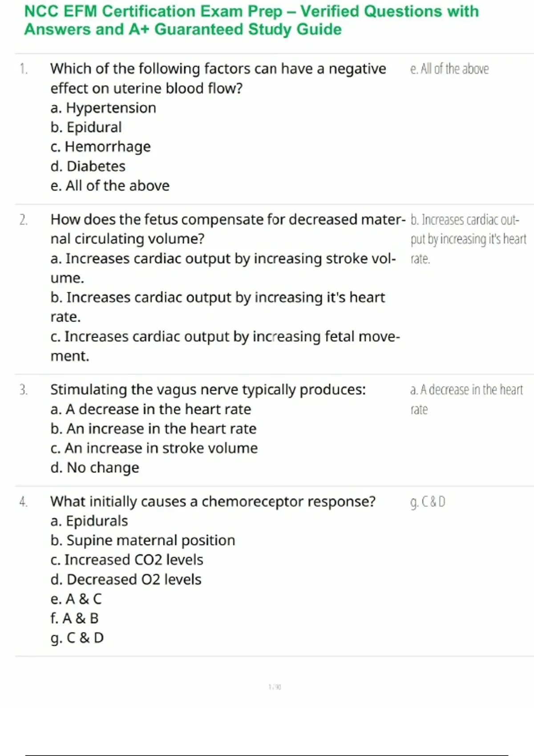Image resolution: width=534 pixels, height=756 pixels.
Task: Select the "a. Epidurals" option in question 4
Action: point(89,521)
